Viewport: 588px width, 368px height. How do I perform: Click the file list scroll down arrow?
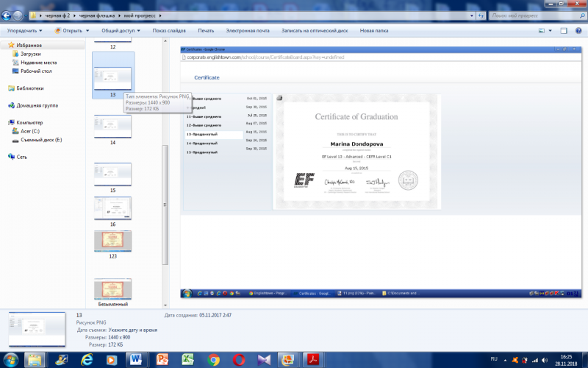165,305
